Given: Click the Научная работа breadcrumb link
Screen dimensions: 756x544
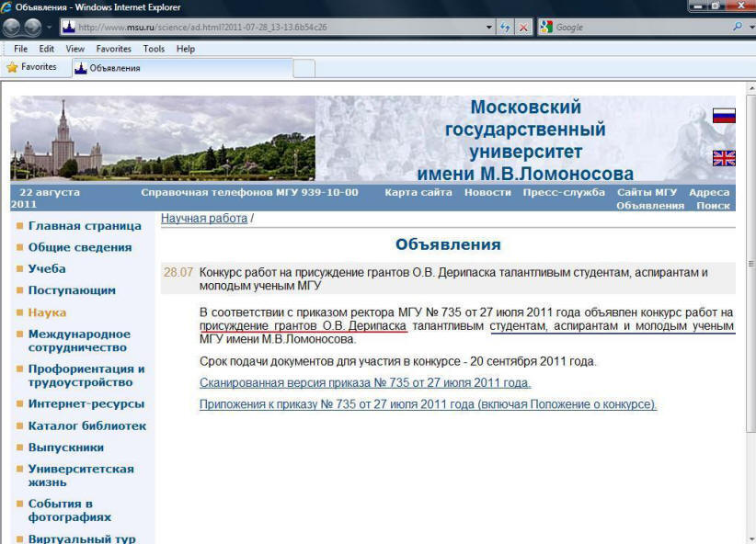Looking at the screenshot, I should (204, 219).
